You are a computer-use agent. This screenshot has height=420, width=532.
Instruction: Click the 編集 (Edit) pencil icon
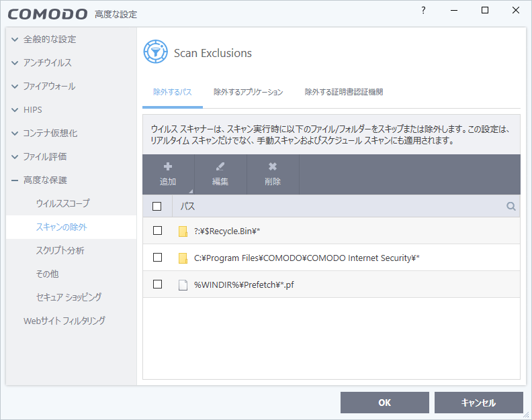pos(220,166)
